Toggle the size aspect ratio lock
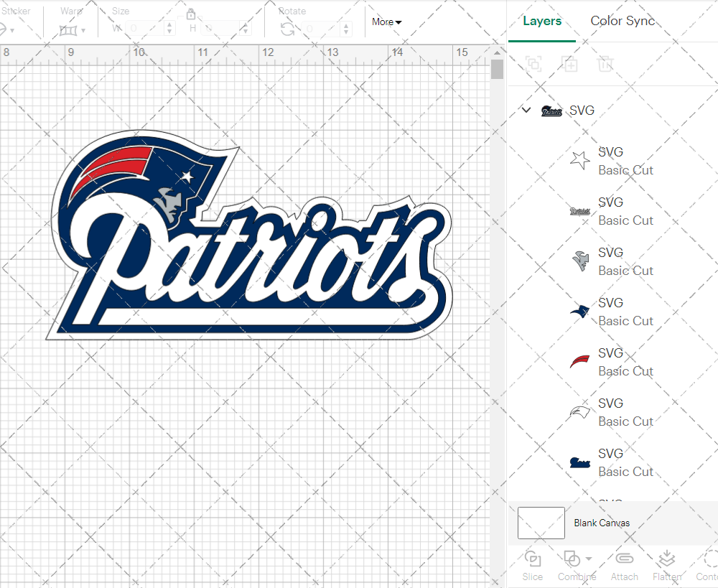 (191, 14)
